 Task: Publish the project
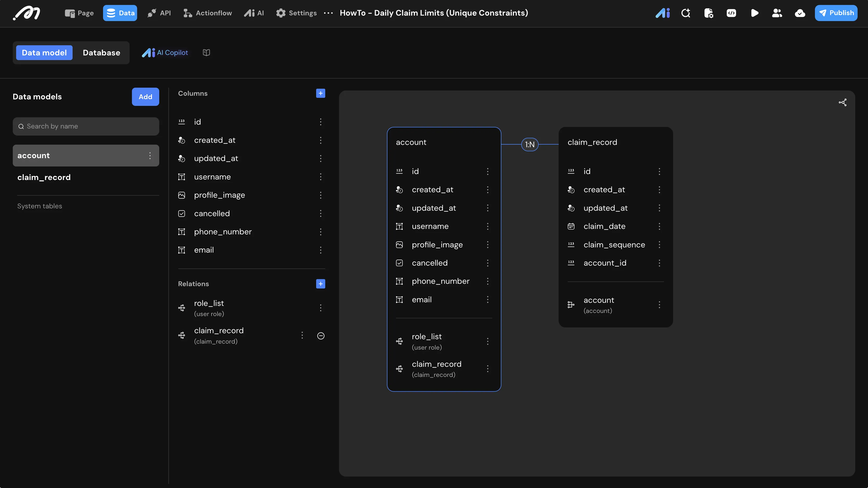(836, 13)
